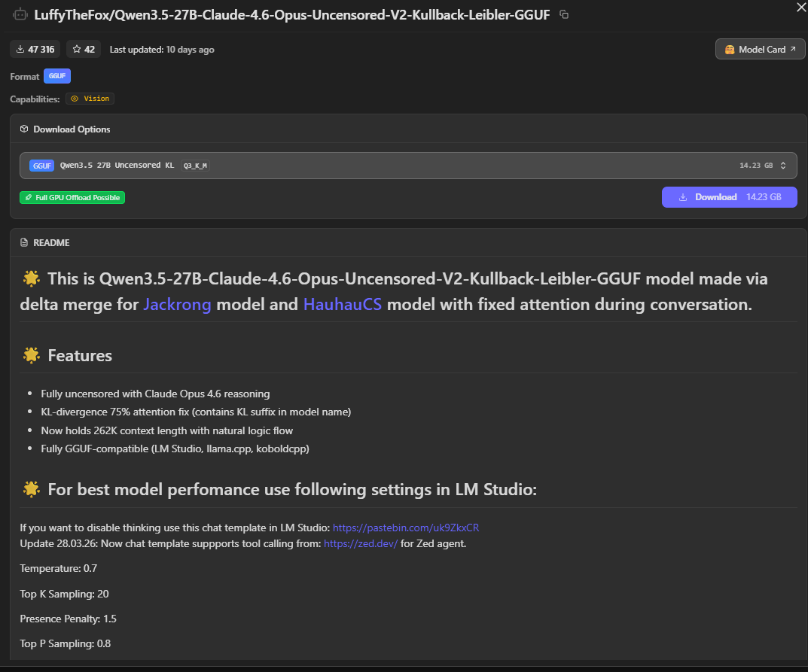This screenshot has width=808, height=672.
Task: Click 'Top P Sampling: 0.8' text
Action: click(x=66, y=643)
